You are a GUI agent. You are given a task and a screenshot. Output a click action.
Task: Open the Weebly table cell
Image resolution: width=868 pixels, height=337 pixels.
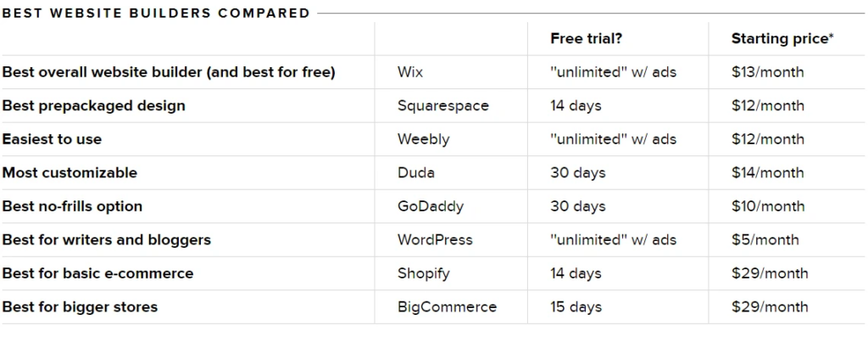424,139
